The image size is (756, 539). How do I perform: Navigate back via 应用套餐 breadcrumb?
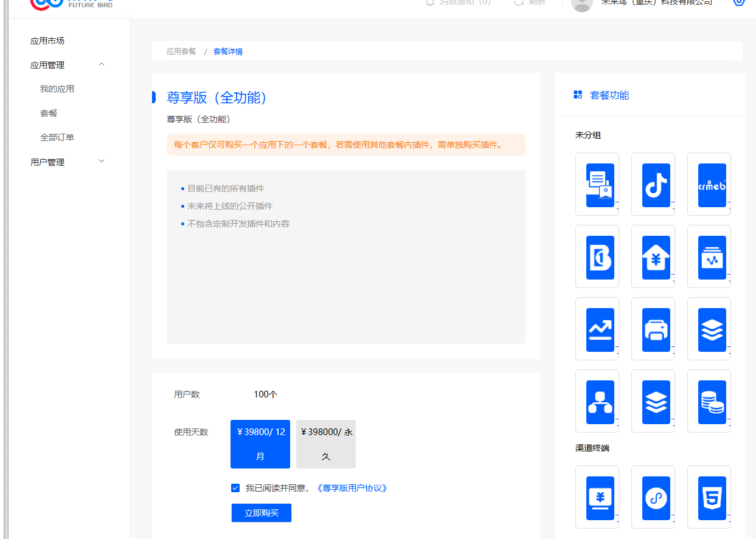[181, 52]
